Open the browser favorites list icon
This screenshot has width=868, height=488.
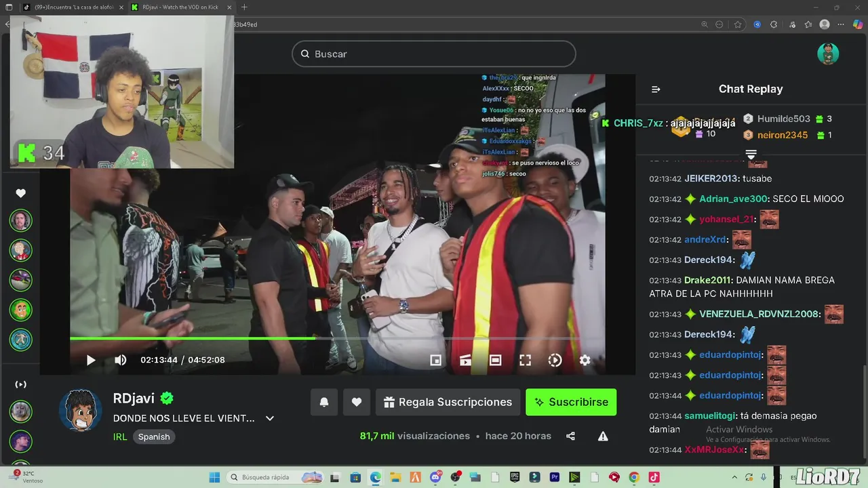click(x=808, y=24)
